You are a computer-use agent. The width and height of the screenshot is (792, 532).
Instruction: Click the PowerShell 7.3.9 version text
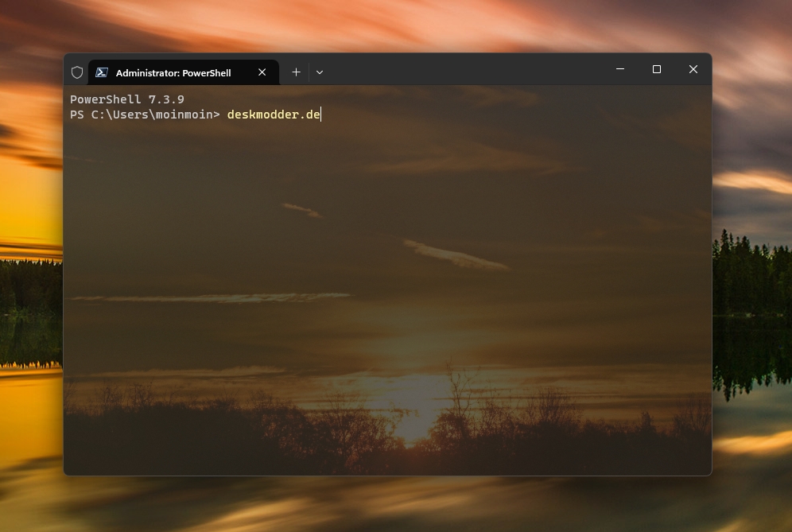(x=127, y=99)
